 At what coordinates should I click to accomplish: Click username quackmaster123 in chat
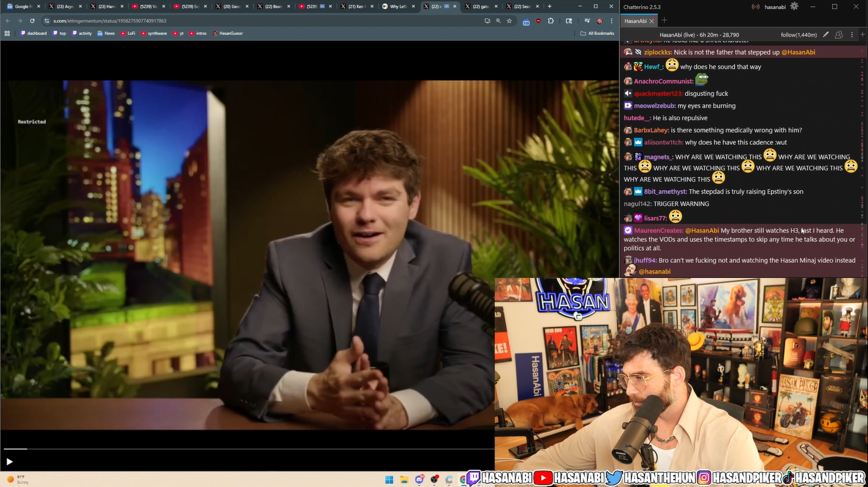click(x=658, y=94)
